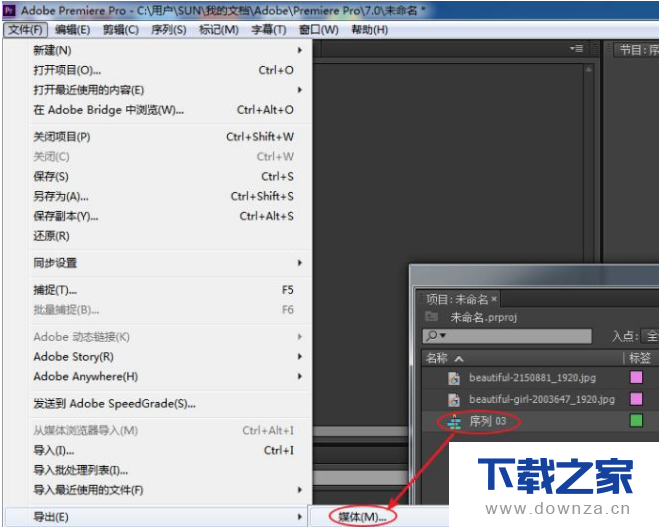Image resolution: width=659 pixels, height=527 pixels.
Task: Choose 媒体(M)... export option
Action: pyautogui.click(x=362, y=517)
